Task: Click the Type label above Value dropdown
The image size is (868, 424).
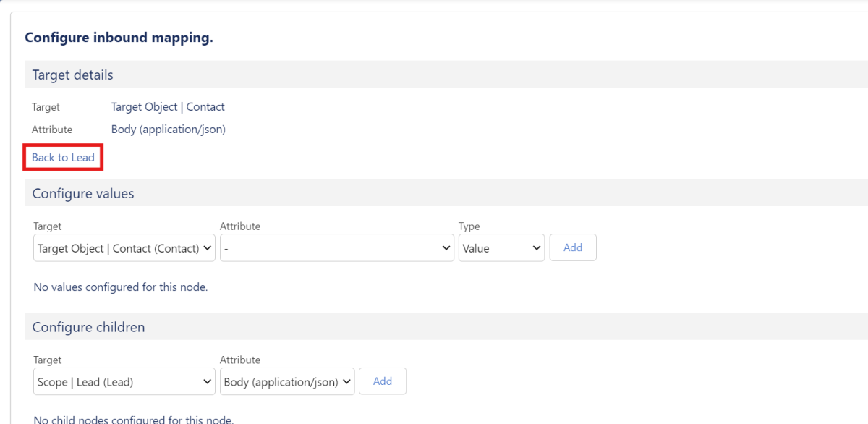Action: (x=469, y=226)
